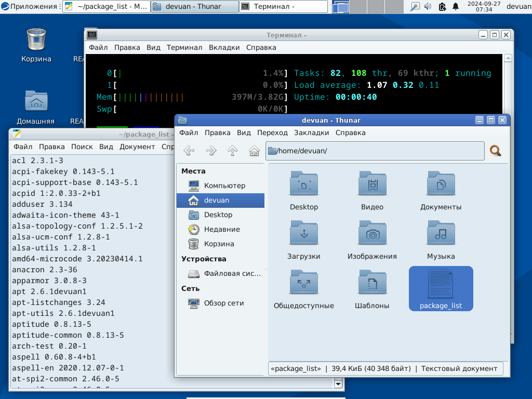
Task: Click the Thunar search magnifier icon
Action: 496,151
